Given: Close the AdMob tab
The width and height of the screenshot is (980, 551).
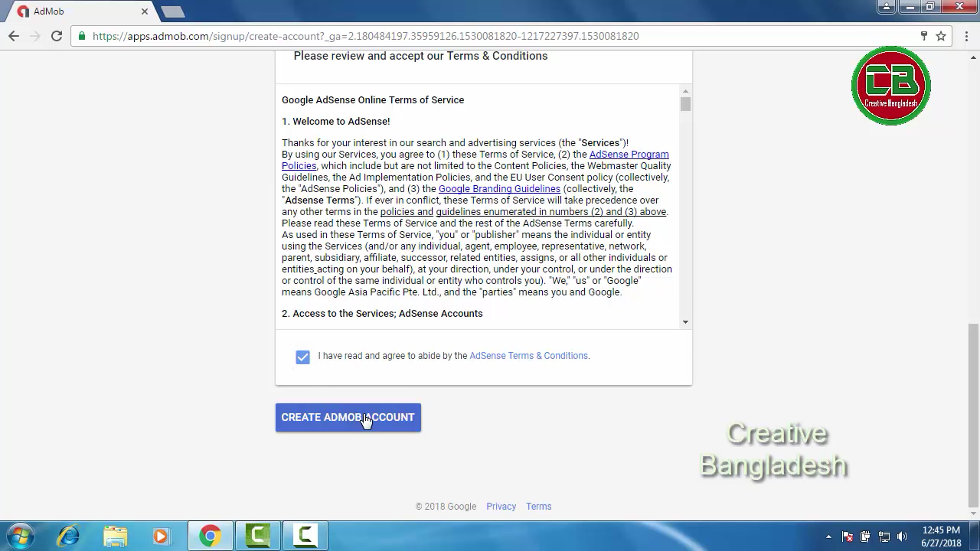Looking at the screenshot, I should point(144,11).
